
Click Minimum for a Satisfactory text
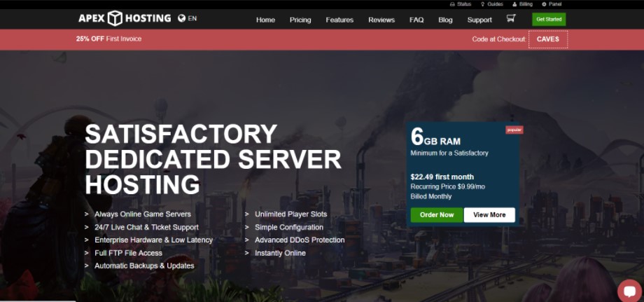(449, 153)
